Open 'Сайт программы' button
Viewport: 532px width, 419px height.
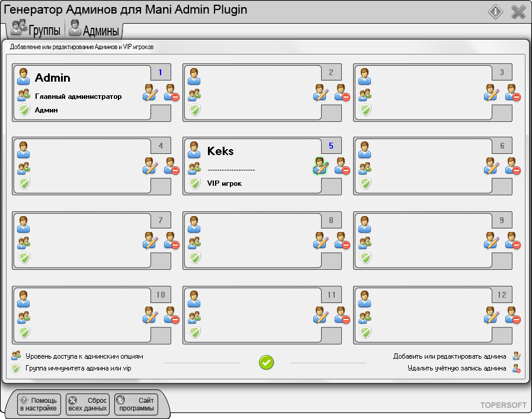coord(136,404)
